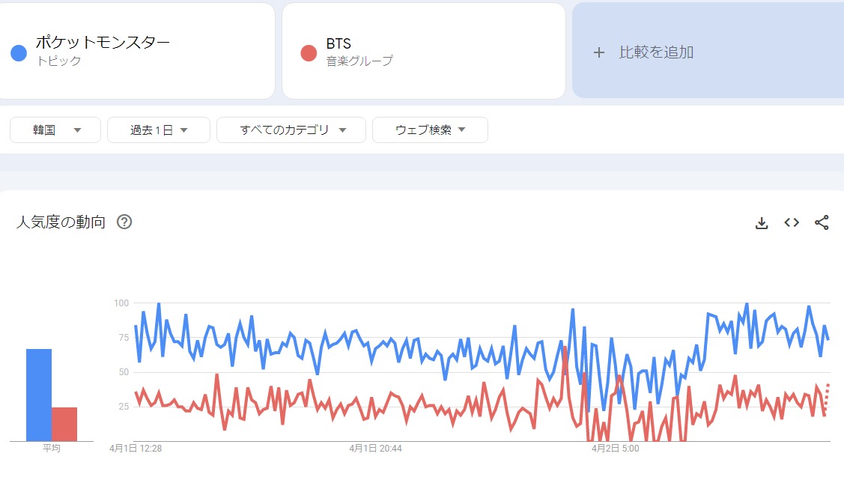Click the 4月2日 5:00 axis label
Image resolution: width=844 pixels, height=504 pixels.
pyautogui.click(x=616, y=449)
